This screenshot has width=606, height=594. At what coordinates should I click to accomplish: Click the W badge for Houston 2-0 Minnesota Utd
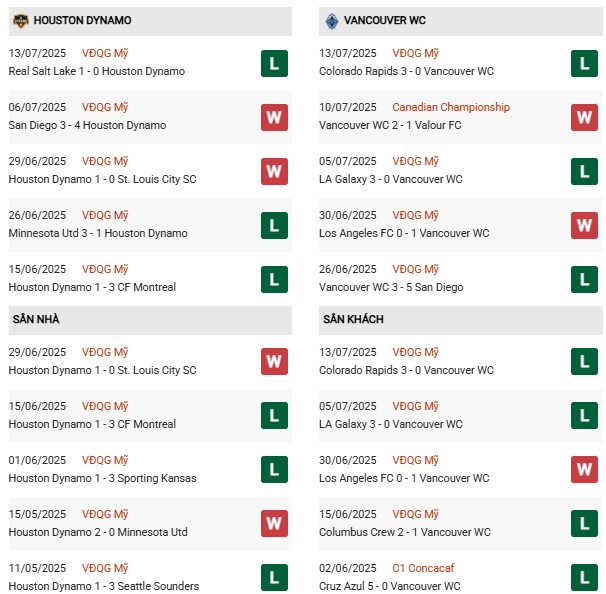pyautogui.click(x=274, y=524)
